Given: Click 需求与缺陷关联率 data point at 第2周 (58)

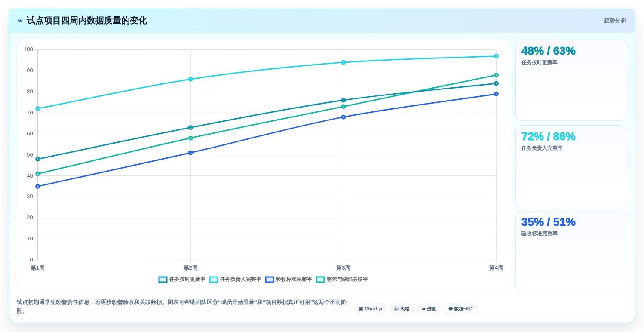Looking at the screenshot, I should (x=190, y=138).
